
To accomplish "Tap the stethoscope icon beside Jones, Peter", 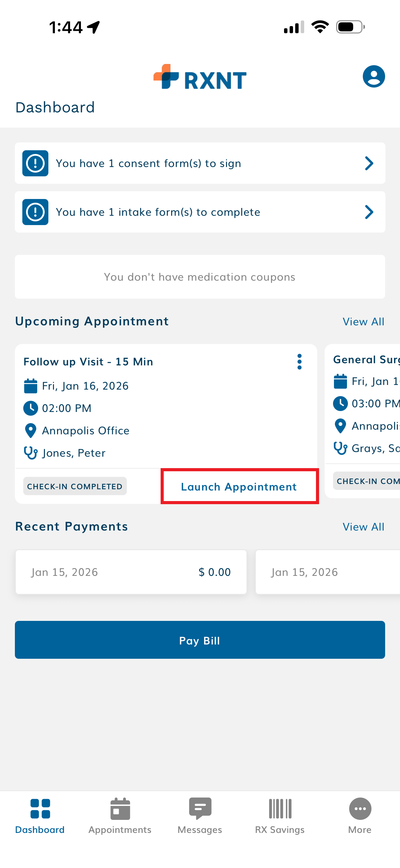I will point(31,453).
